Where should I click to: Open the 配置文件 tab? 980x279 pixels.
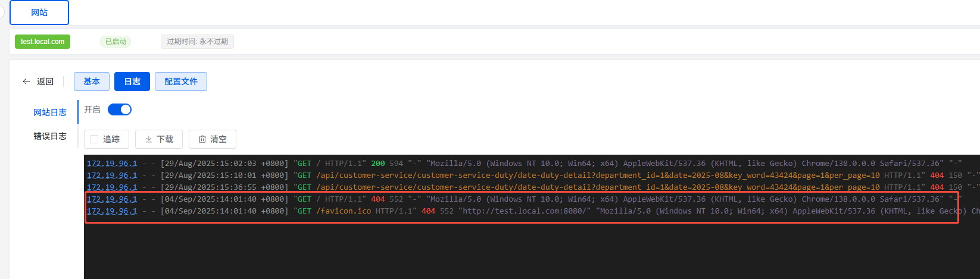point(181,81)
